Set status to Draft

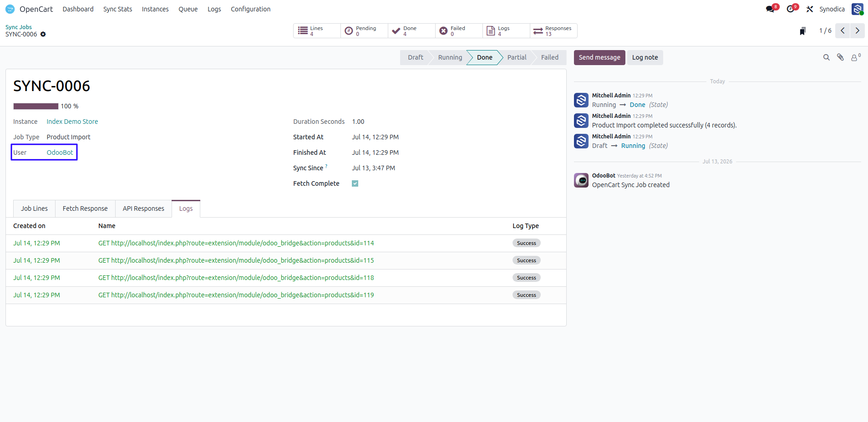[x=415, y=57]
